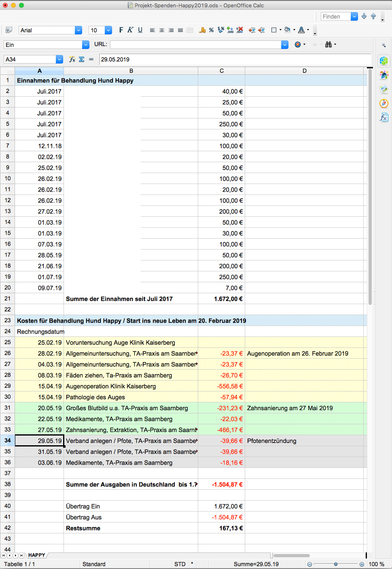Apply background color bucket
392x569 pixels.
[x=287, y=30]
